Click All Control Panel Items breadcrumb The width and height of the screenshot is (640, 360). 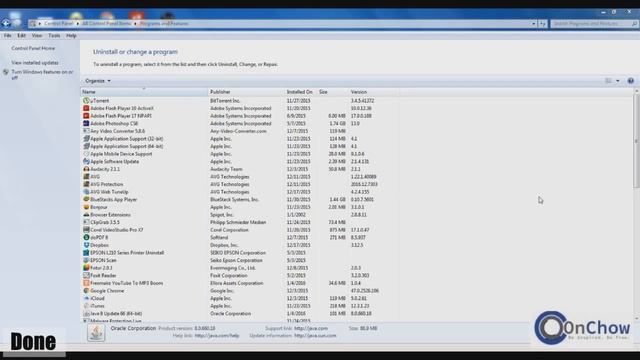coord(107,24)
